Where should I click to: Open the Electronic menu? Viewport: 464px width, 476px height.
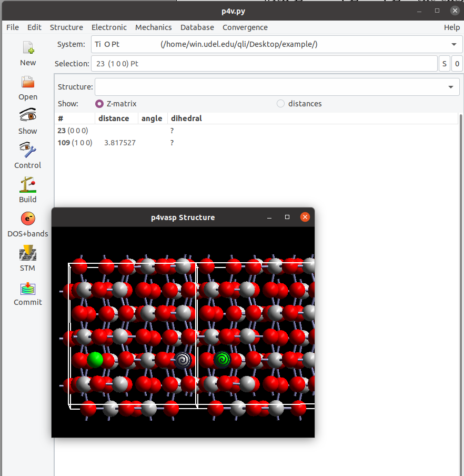click(x=109, y=27)
